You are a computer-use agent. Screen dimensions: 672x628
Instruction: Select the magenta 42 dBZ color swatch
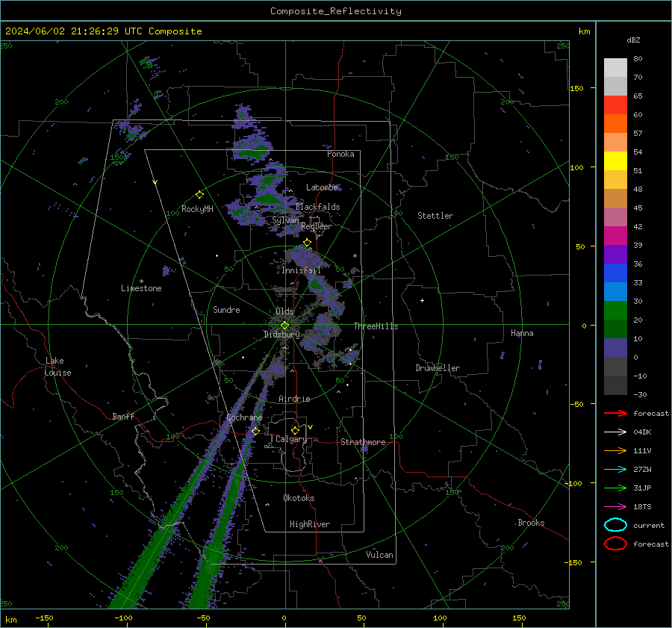[615, 236]
